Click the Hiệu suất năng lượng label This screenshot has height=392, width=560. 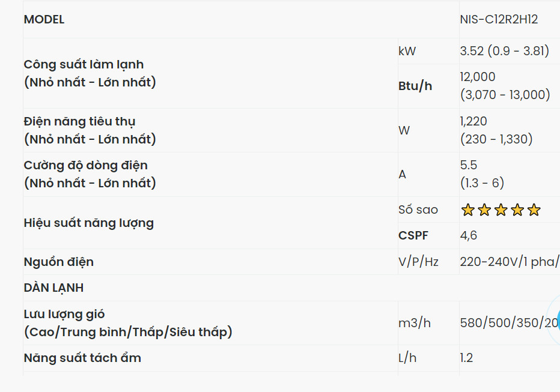pos(88,223)
